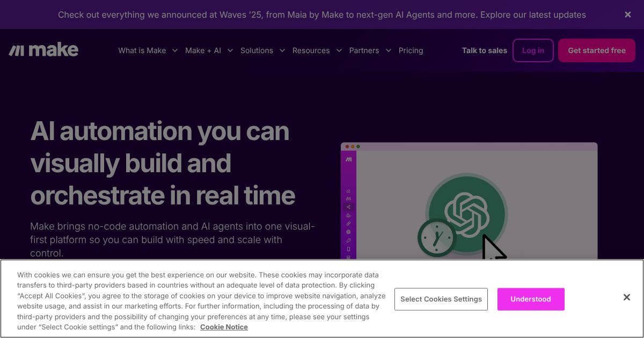Click the home icon in purple sidebar
This screenshot has height=338, width=644.
tap(348, 191)
